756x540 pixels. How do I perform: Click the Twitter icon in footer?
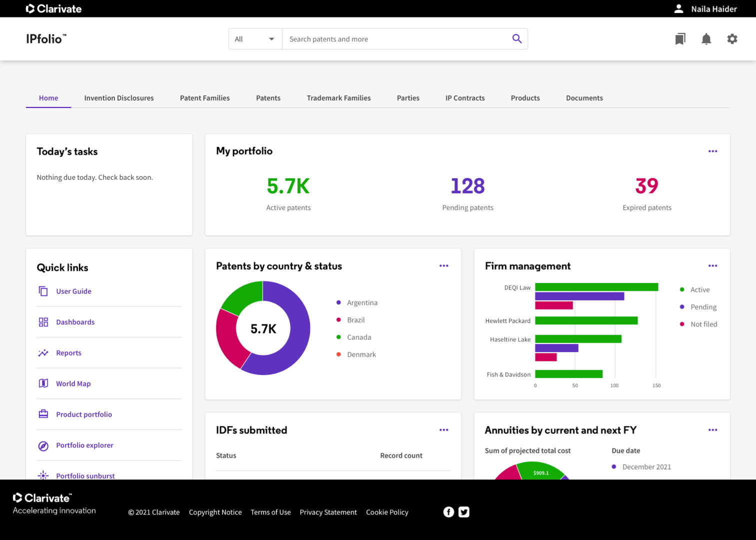pos(464,512)
